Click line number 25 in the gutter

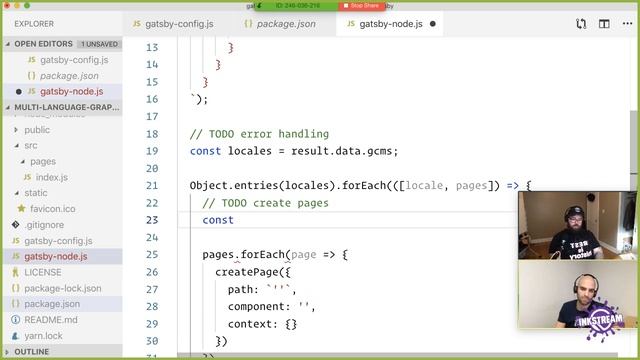152,255
